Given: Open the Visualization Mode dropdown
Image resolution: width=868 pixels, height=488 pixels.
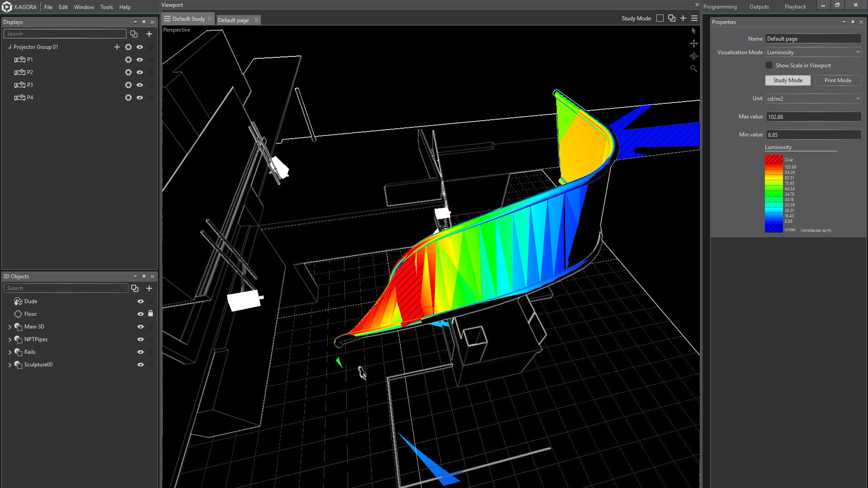Looking at the screenshot, I should pyautogui.click(x=813, y=52).
